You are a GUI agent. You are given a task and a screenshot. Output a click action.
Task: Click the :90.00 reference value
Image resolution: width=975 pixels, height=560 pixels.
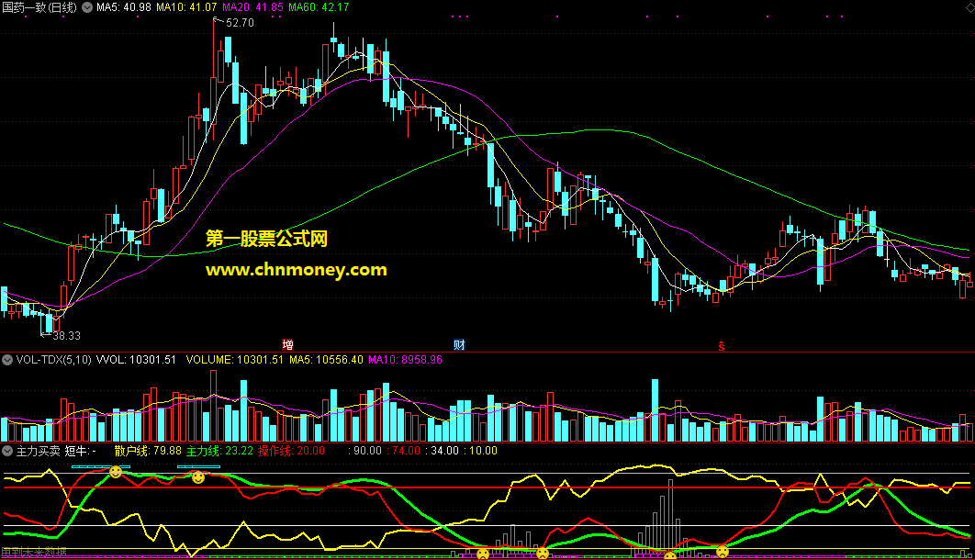coord(365,451)
